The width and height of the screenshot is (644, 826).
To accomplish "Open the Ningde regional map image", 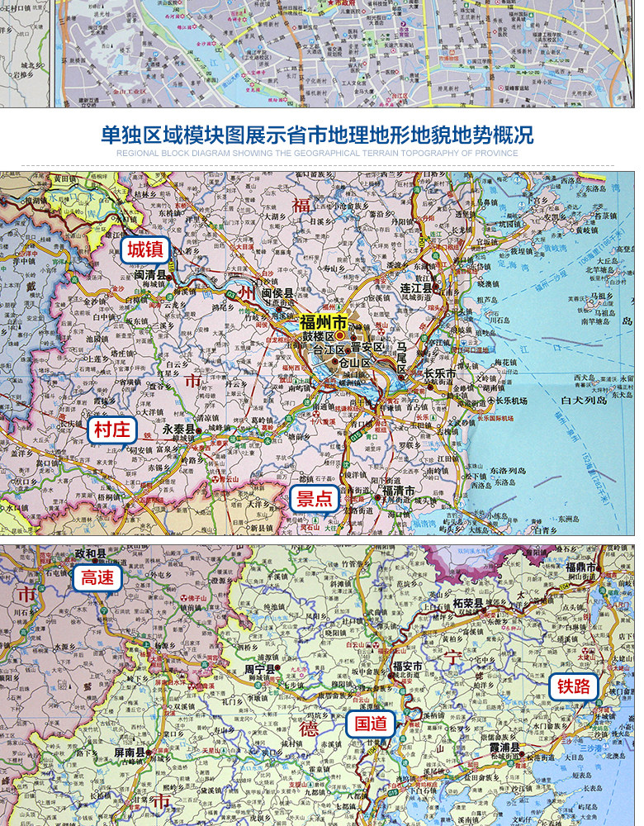I will coord(318,686).
